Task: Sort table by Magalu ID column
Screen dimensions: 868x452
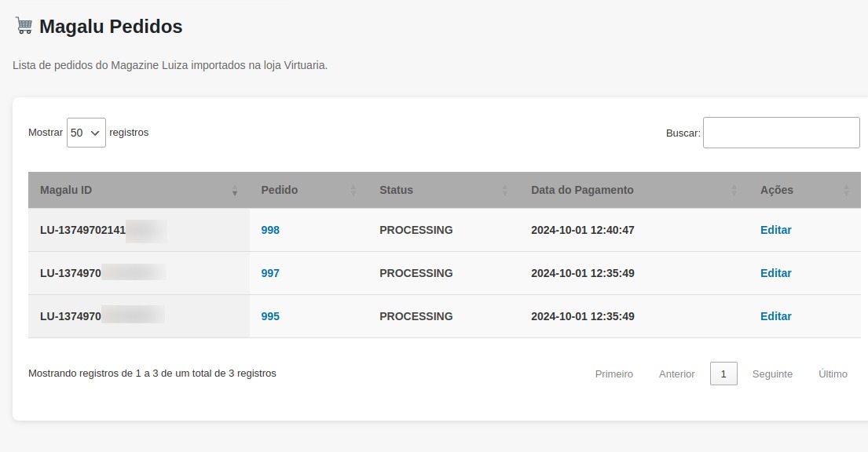Action: click(139, 190)
